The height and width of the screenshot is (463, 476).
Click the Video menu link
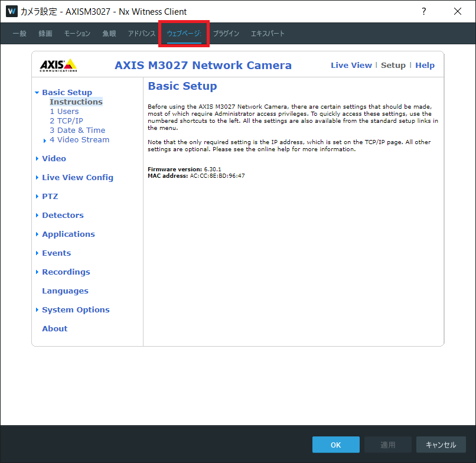point(54,158)
